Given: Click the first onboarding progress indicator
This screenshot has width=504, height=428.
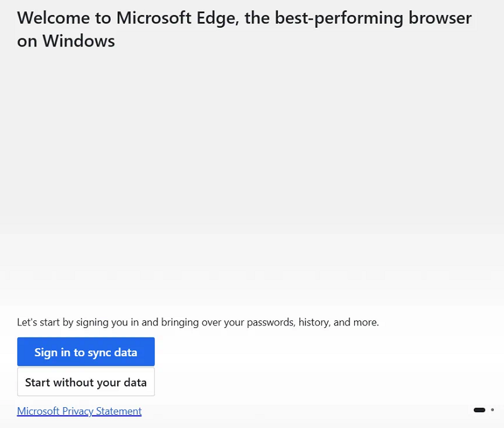Looking at the screenshot, I should 479,410.
